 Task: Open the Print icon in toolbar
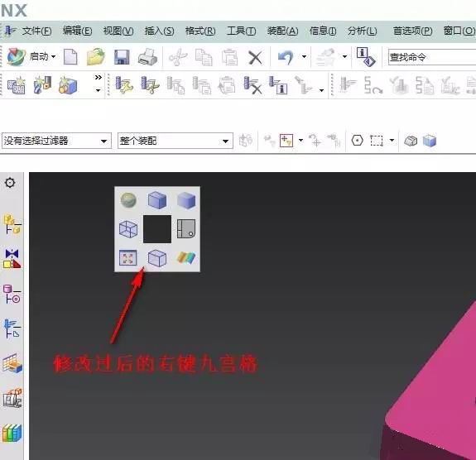coord(147,57)
